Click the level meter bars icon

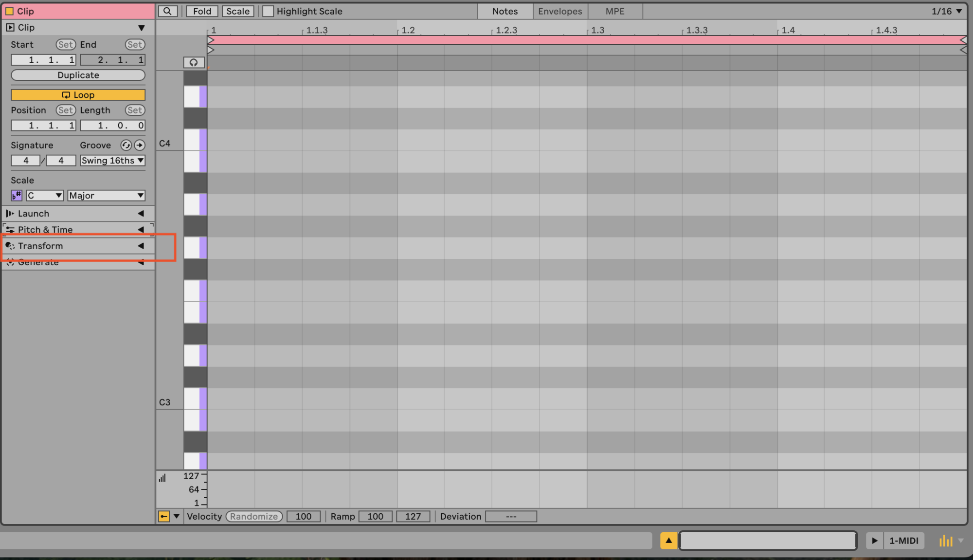click(x=946, y=541)
